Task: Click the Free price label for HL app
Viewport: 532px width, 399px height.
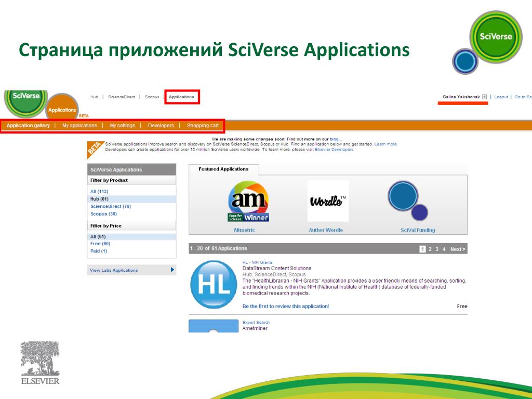Action: [x=462, y=307]
